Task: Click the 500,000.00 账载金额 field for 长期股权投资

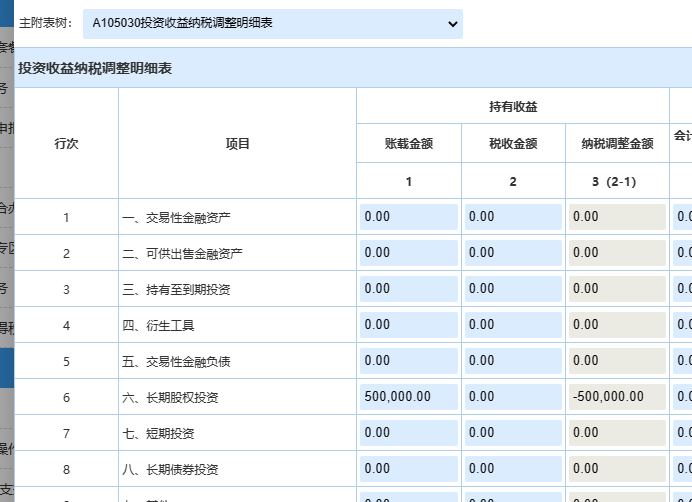Action: tap(408, 397)
